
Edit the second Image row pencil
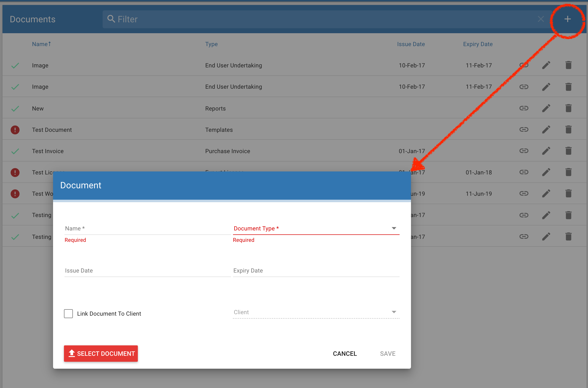(546, 87)
